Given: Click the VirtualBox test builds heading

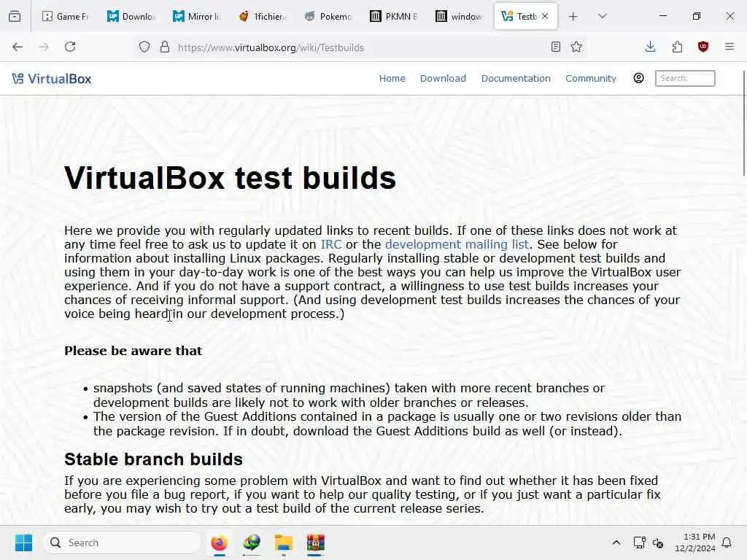Looking at the screenshot, I should point(230,178).
